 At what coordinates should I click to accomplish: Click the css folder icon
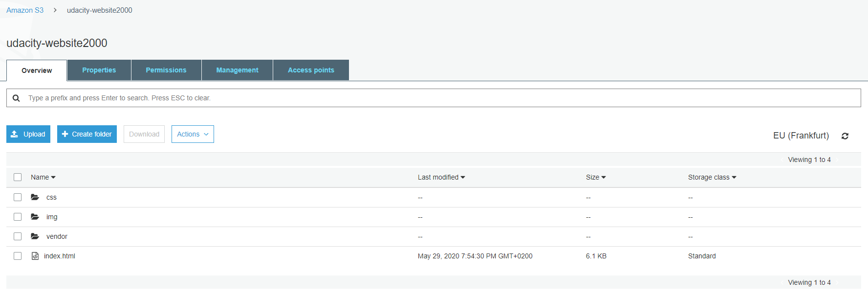click(x=35, y=197)
